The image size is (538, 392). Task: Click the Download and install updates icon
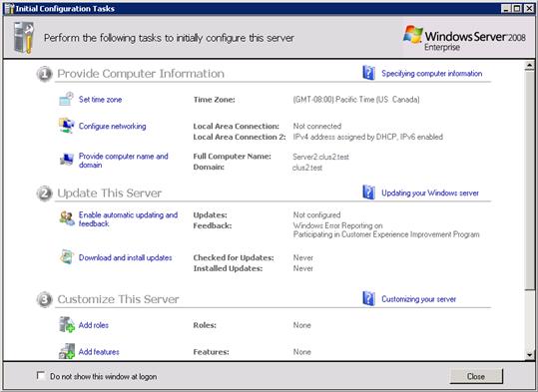point(67,257)
